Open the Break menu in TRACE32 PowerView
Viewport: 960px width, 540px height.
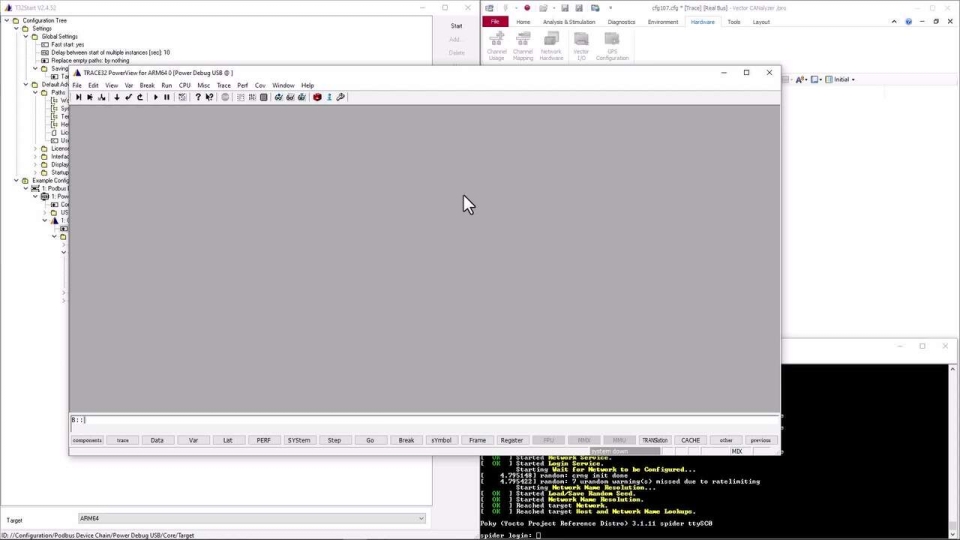pyautogui.click(x=147, y=86)
